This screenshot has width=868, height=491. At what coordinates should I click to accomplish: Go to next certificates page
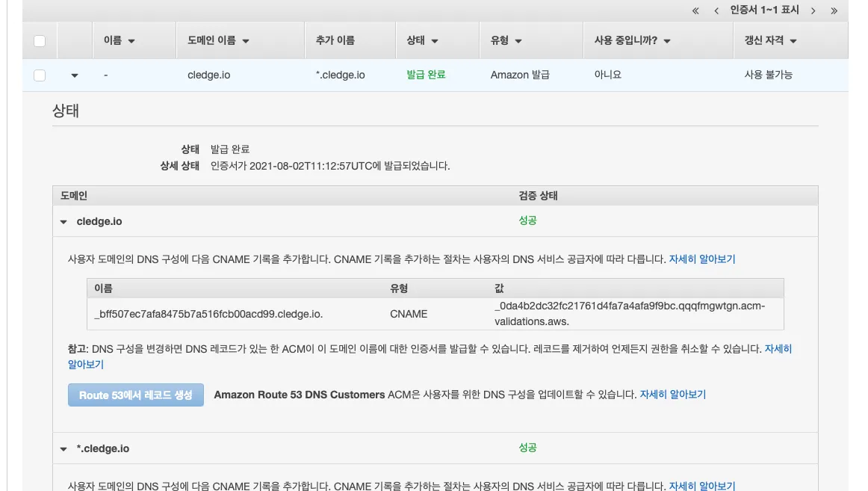(x=813, y=10)
